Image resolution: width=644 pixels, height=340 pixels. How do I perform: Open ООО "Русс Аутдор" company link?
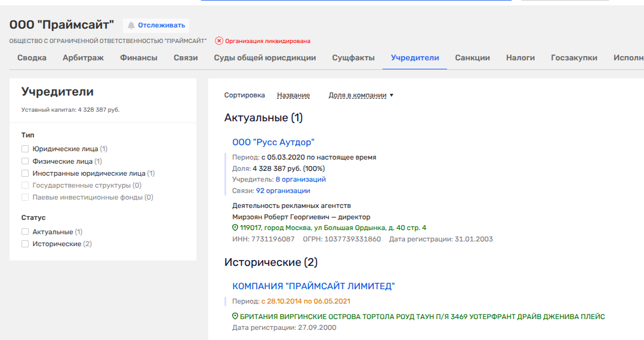[x=273, y=142]
